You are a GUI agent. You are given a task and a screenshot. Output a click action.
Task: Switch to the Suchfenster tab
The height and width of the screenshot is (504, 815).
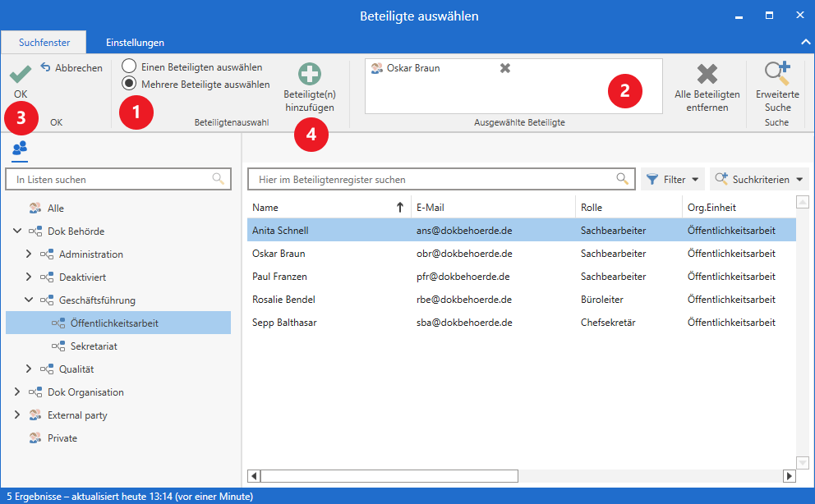pos(44,43)
